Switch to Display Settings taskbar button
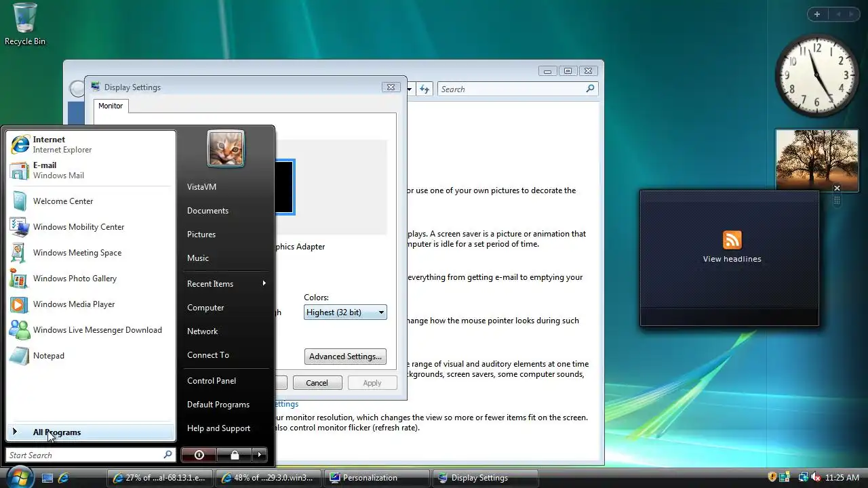Image resolution: width=868 pixels, height=488 pixels. click(x=485, y=478)
